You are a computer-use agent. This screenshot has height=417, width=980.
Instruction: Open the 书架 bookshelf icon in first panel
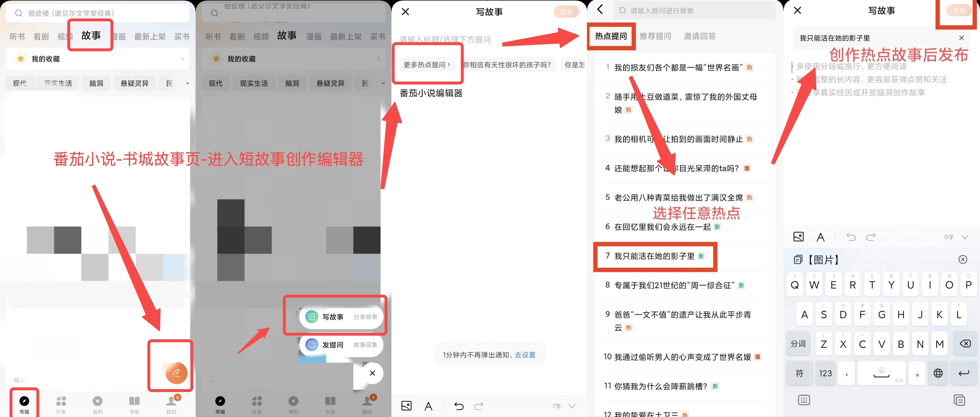point(134,404)
